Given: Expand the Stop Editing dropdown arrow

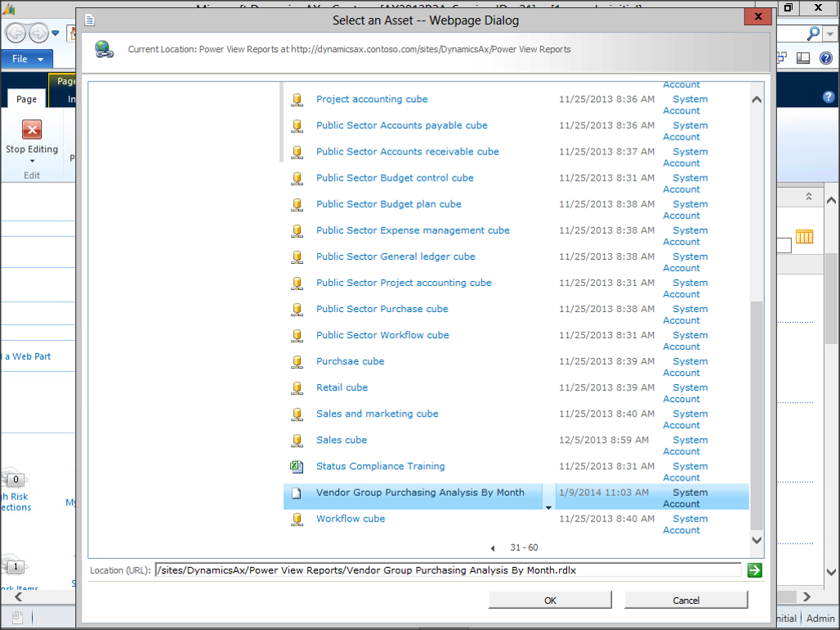Looking at the screenshot, I should click(x=32, y=161).
